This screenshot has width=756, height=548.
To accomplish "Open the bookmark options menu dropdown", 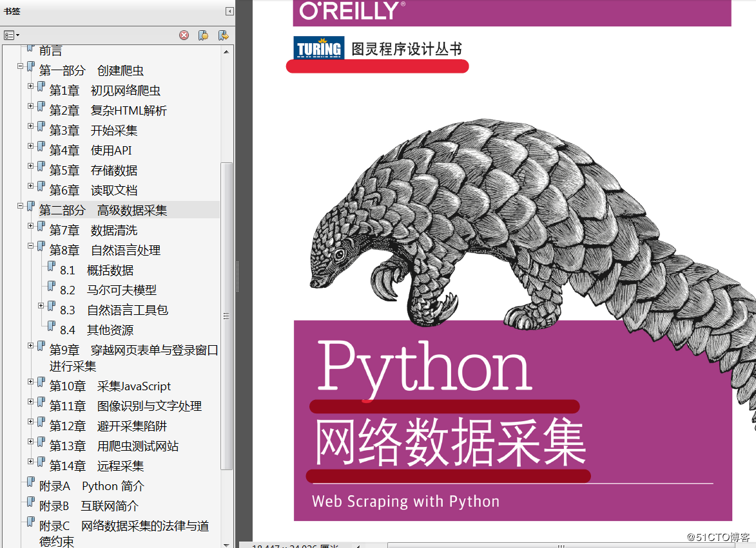I will (12, 35).
